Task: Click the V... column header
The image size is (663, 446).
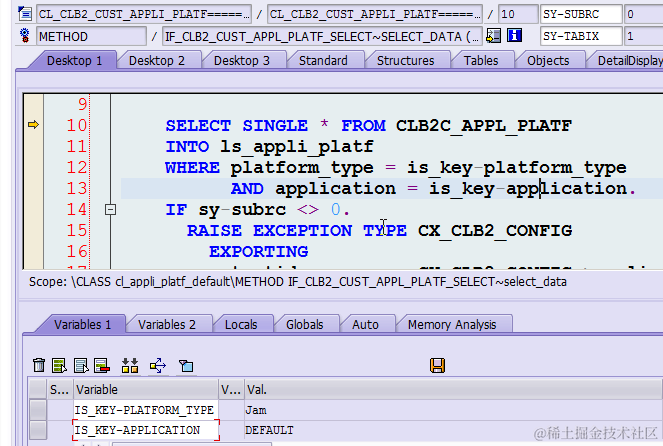Action: (231, 389)
